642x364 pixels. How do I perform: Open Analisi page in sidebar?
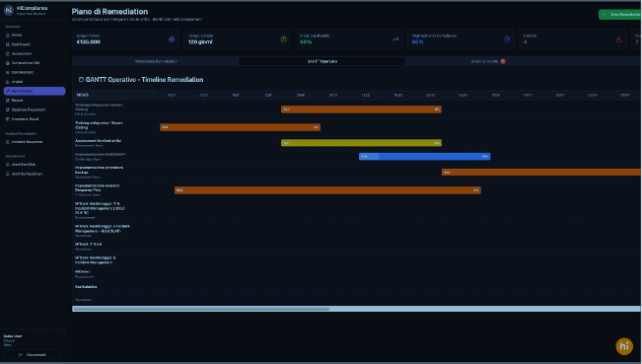click(x=34, y=82)
